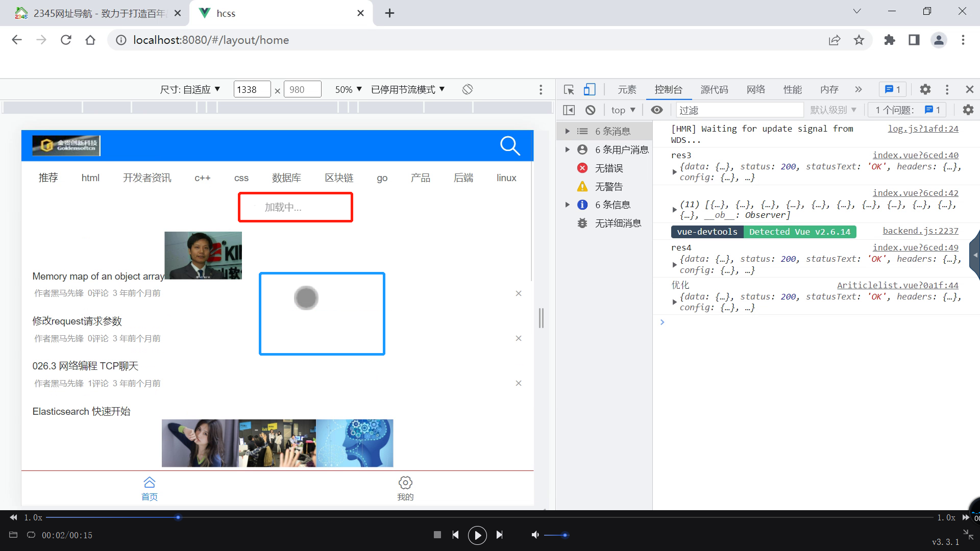Viewport: 980px width, 551px height.
Task: Click the console 过滤 filter field
Action: pyautogui.click(x=740, y=110)
